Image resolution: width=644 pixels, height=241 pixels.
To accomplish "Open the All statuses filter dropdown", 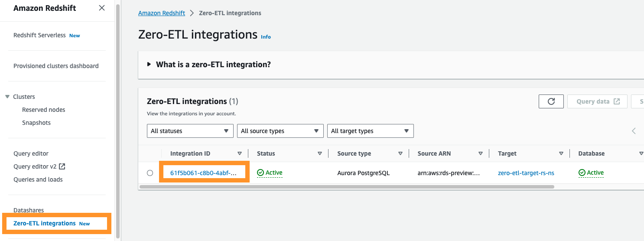I will click(190, 131).
